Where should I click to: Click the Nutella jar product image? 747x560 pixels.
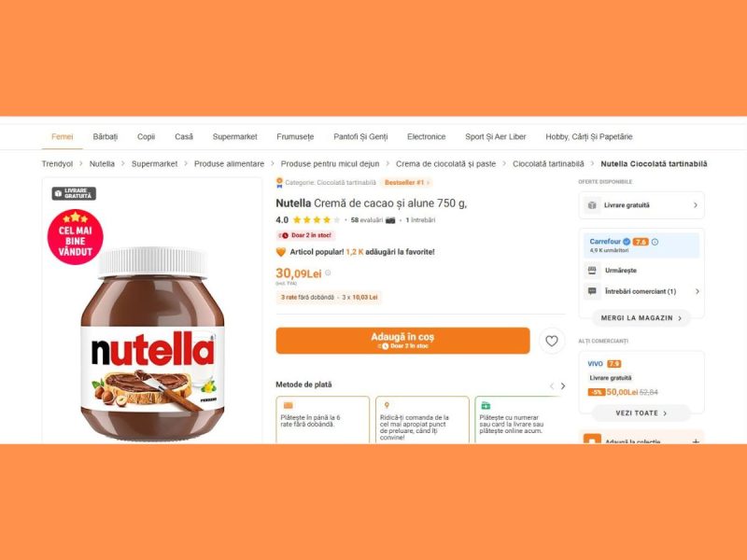point(152,343)
